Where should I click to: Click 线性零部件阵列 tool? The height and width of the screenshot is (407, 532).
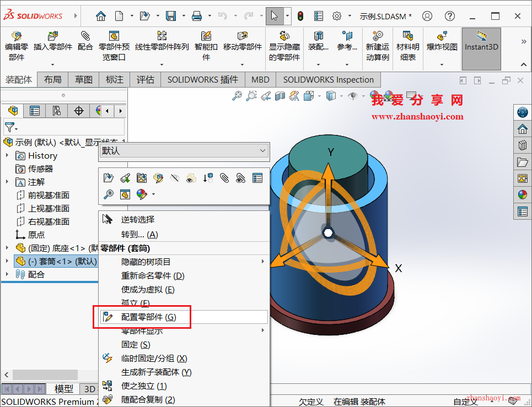(x=162, y=41)
